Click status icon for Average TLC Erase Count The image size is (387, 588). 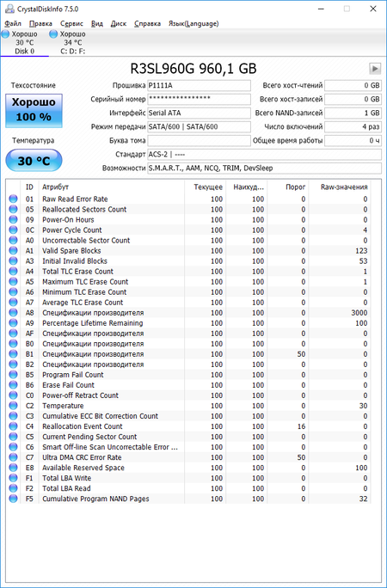[14, 303]
